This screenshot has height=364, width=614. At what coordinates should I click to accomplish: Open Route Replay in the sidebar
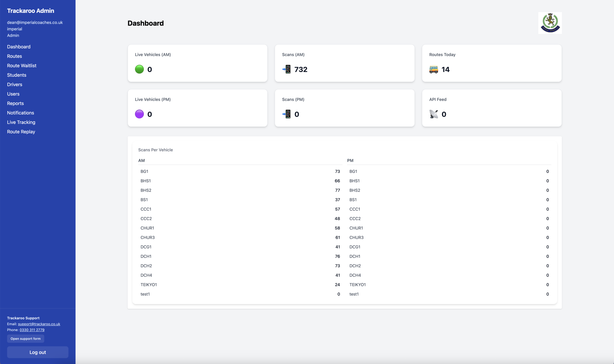coord(21,132)
